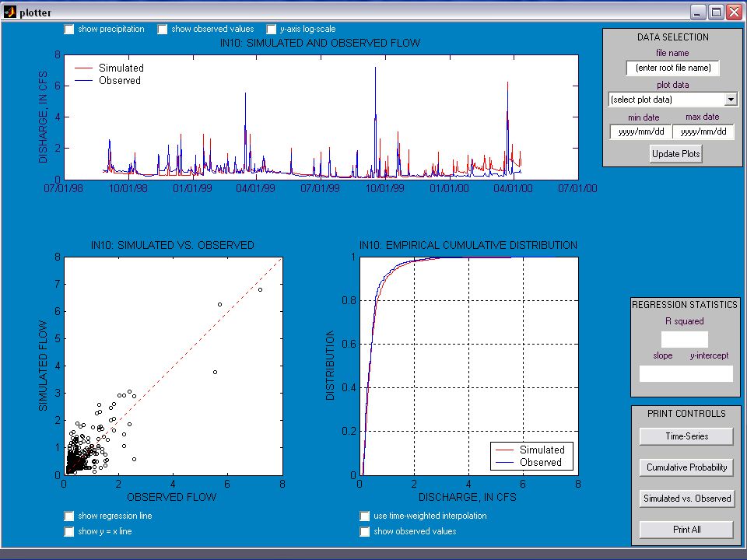Click the R squared value box
This screenshot has width=747, height=560.
click(x=685, y=340)
